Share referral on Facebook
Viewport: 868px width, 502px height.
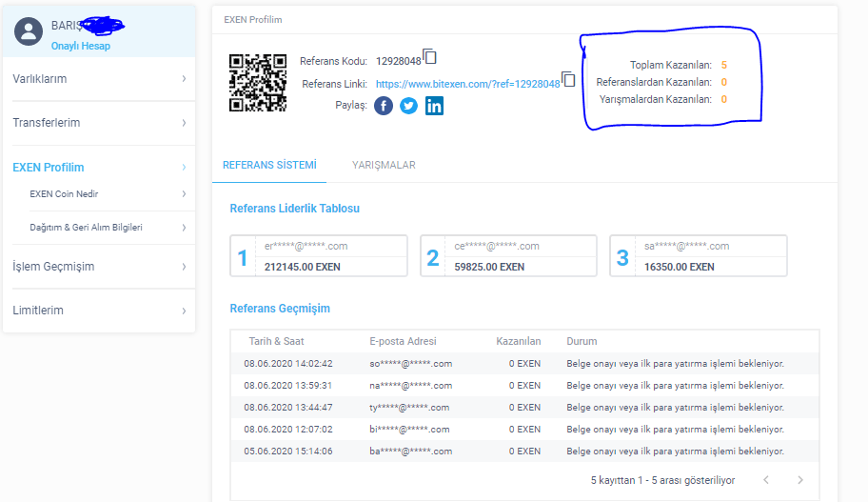(x=383, y=106)
